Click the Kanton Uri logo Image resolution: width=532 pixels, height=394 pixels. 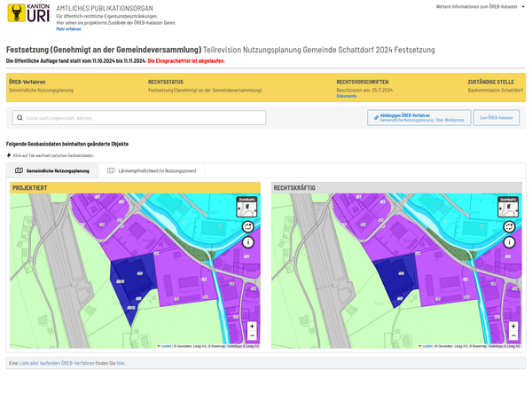29,13
